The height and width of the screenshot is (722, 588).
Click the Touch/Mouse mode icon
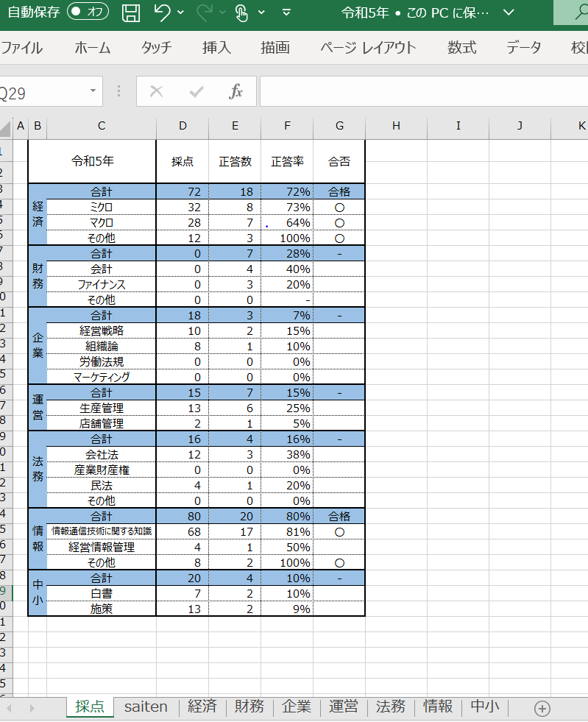tap(241, 13)
